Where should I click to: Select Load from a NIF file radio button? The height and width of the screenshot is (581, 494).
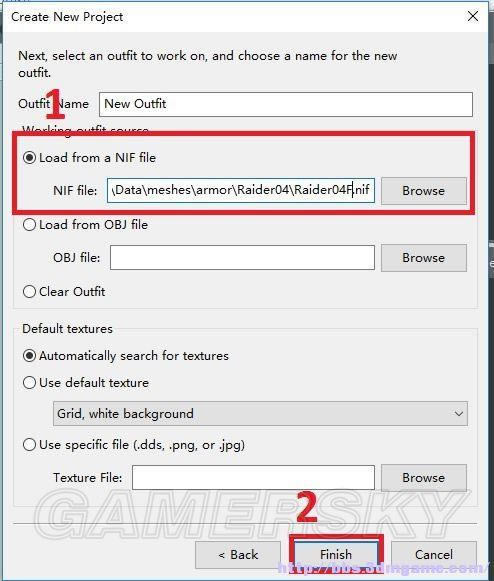[30, 157]
